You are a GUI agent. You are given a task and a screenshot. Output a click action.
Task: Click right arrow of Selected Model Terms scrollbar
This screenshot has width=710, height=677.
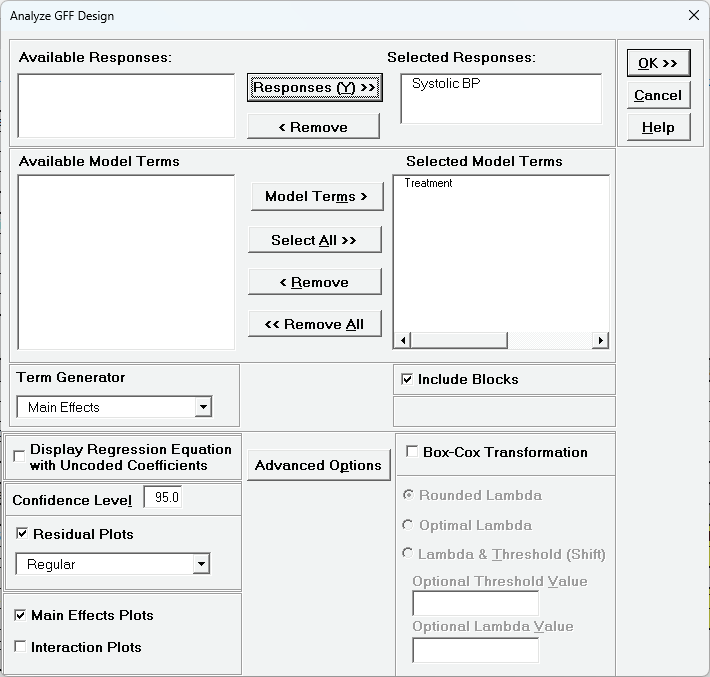pos(600,341)
